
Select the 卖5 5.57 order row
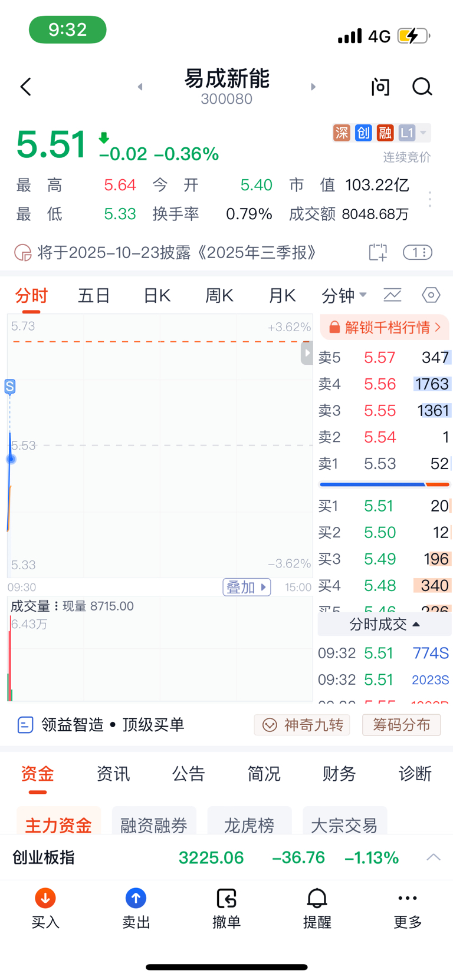(384, 357)
